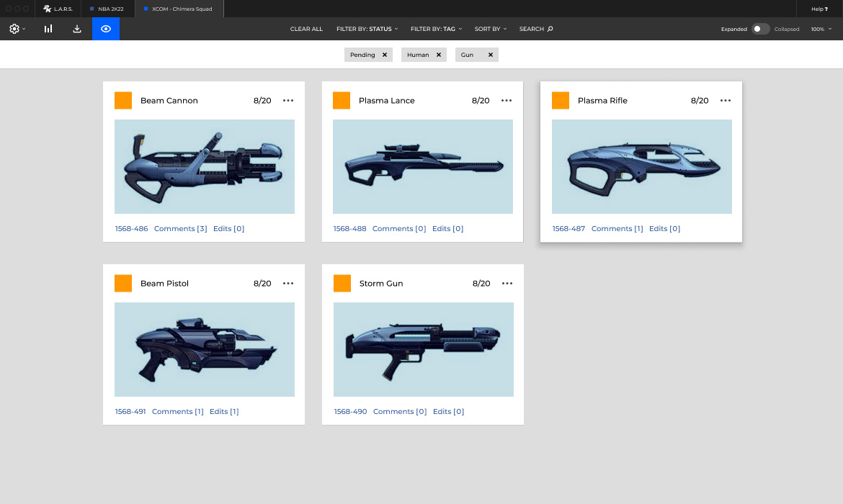Click Beam Cannon's orange status swatch
This screenshot has height=504, width=843.
[x=123, y=101]
